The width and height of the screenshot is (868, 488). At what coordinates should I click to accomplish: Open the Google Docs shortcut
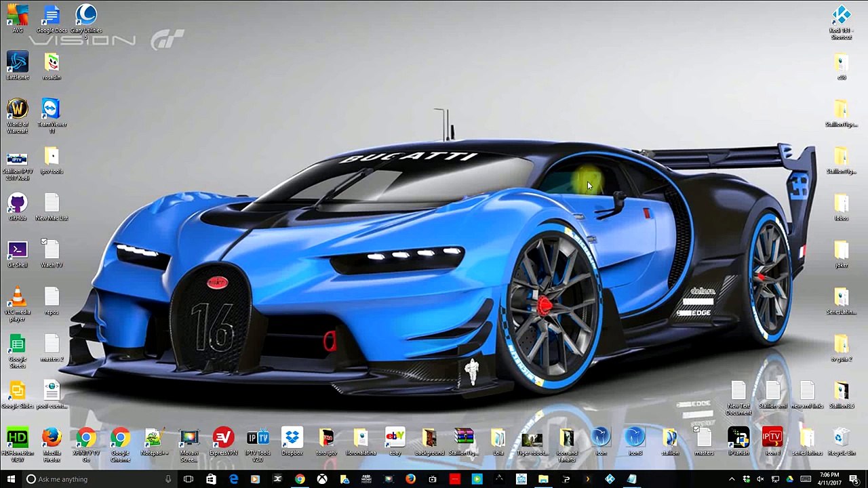52,18
